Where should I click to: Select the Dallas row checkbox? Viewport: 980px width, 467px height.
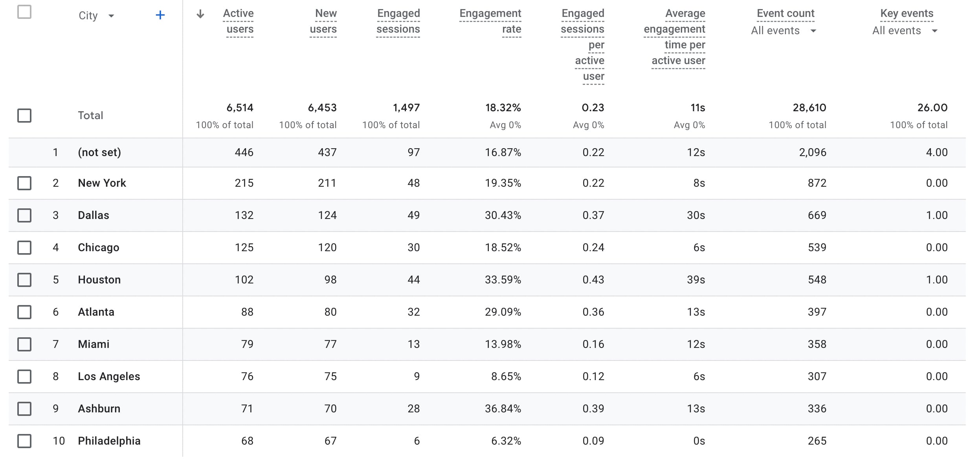point(24,215)
